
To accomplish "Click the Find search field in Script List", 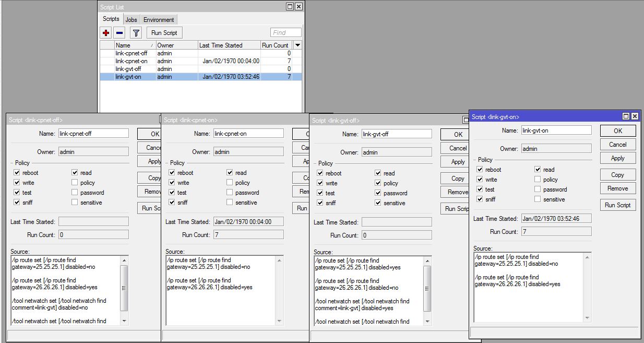I will [x=285, y=33].
